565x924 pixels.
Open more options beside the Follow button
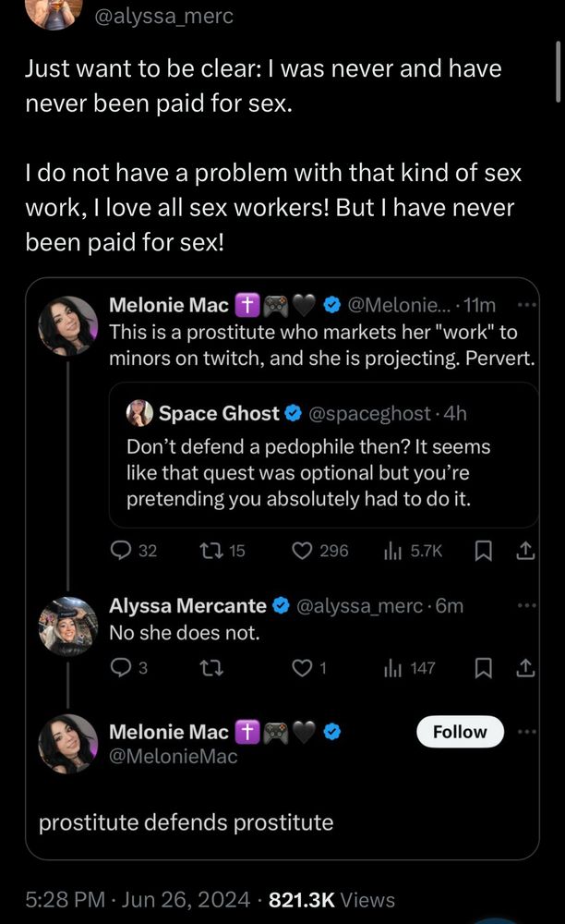click(525, 732)
